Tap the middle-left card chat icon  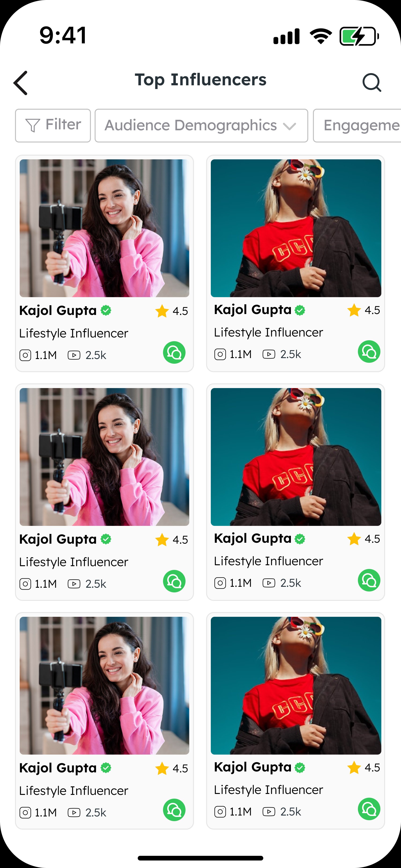(x=174, y=581)
